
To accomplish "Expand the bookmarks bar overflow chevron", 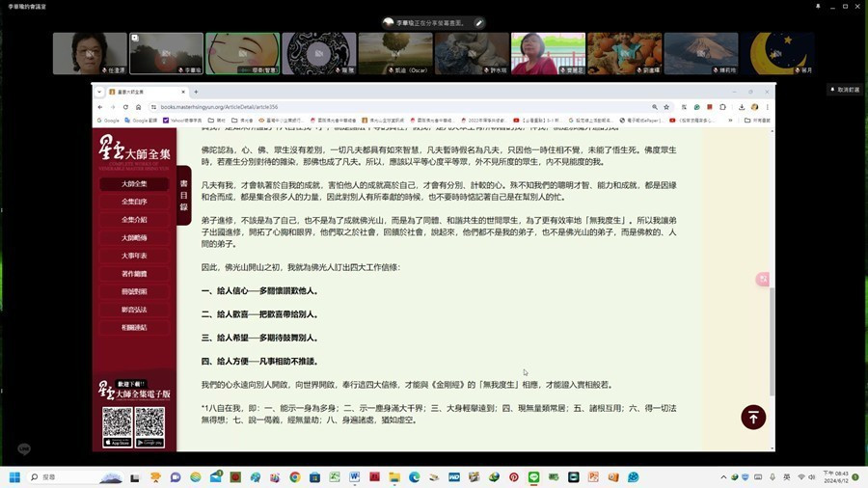I will pos(731,121).
